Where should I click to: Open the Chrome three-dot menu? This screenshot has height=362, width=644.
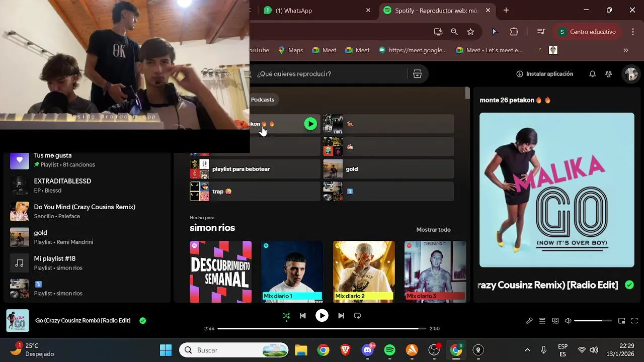[633, 32]
